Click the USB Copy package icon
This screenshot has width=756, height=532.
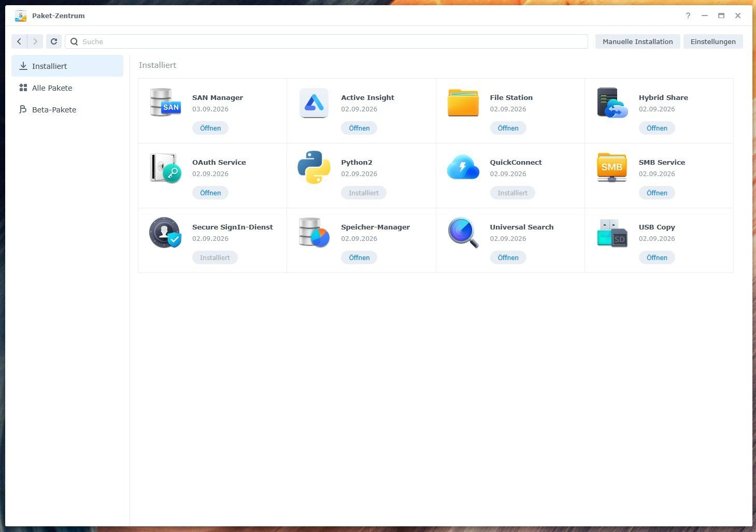tap(612, 232)
